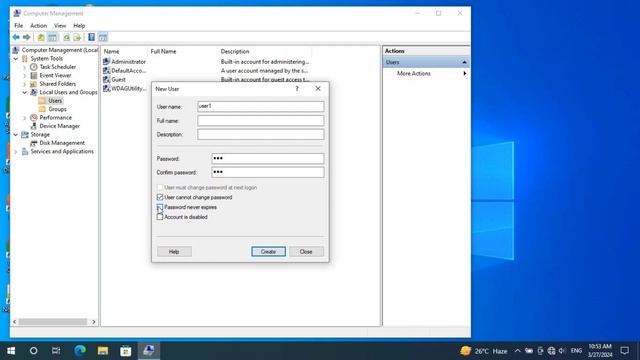The width and height of the screenshot is (640, 360).
Task: Click the Task Scheduler clock icon
Action: (x=34, y=67)
